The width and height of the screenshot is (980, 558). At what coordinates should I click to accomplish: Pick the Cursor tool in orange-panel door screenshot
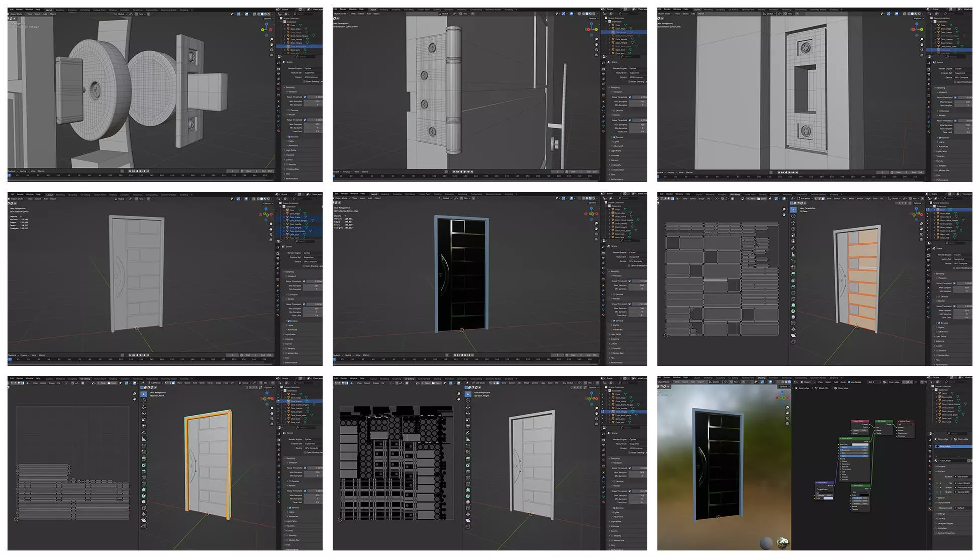coord(793,216)
